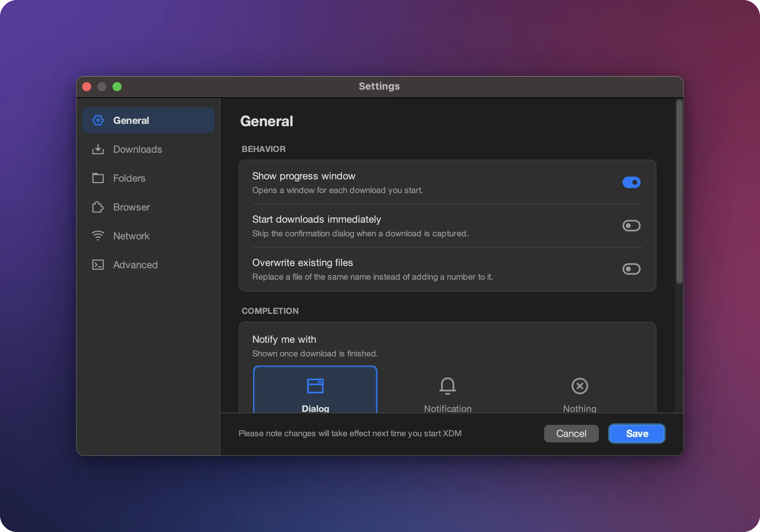This screenshot has height=532, width=760.
Task: Click "Shown once download is finished." text
Action: point(315,353)
